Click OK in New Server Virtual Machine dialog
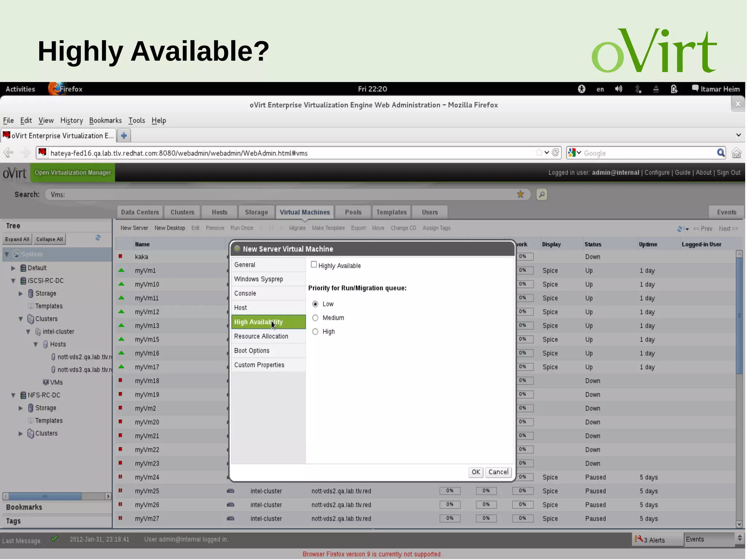 coord(476,472)
